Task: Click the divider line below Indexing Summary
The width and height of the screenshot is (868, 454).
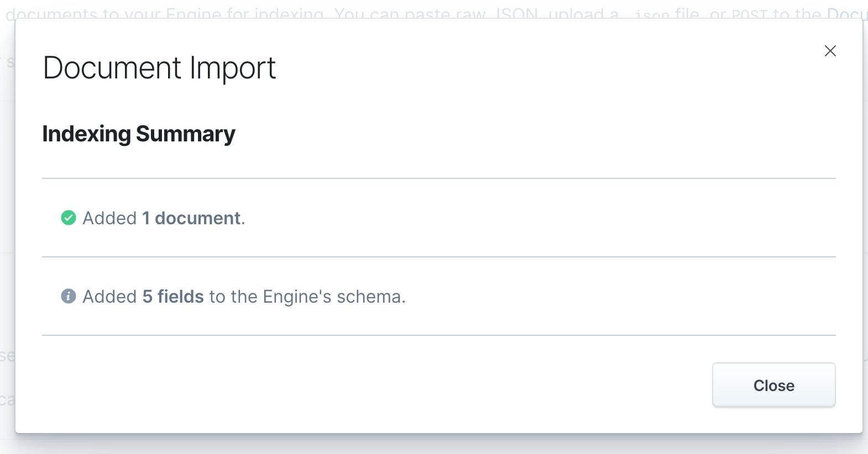Action: point(438,178)
